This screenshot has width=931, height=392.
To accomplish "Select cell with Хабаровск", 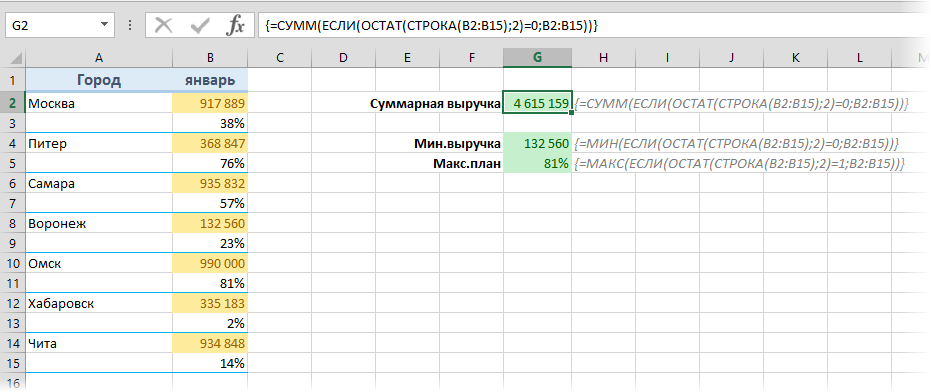I will [x=99, y=304].
